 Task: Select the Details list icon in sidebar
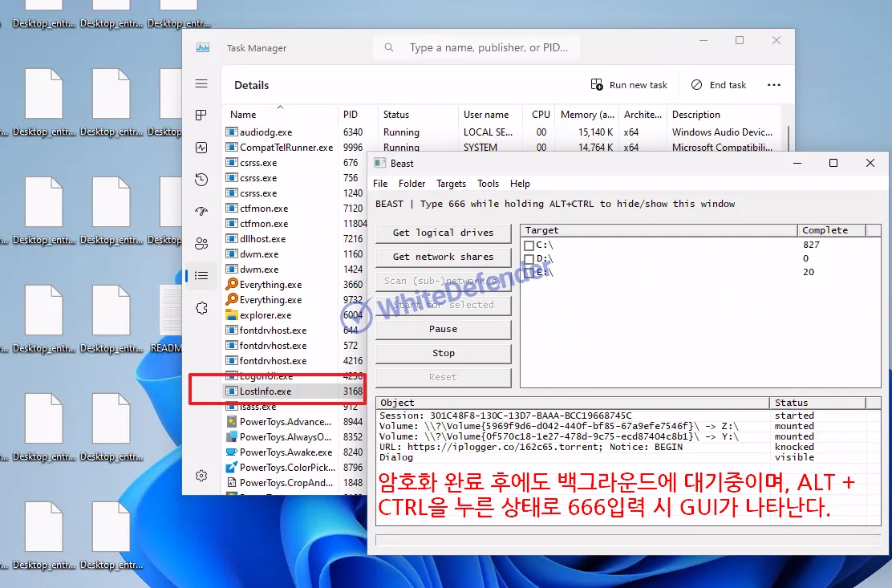[x=201, y=276]
